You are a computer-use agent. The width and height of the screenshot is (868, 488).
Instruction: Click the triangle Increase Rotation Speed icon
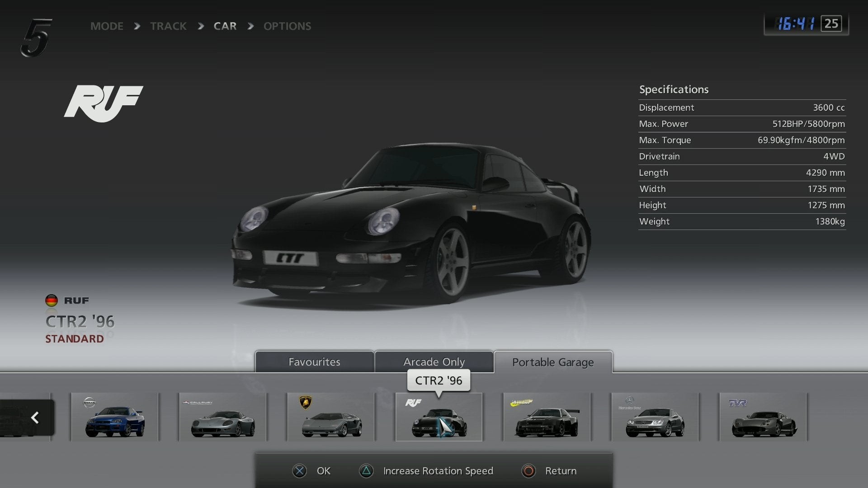pyautogui.click(x=366, y=471)
